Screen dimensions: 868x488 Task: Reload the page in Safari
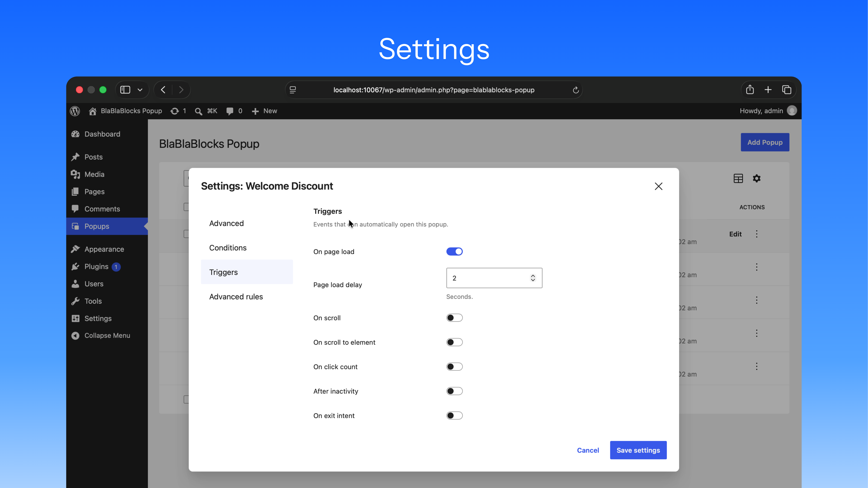coord(576,90)
